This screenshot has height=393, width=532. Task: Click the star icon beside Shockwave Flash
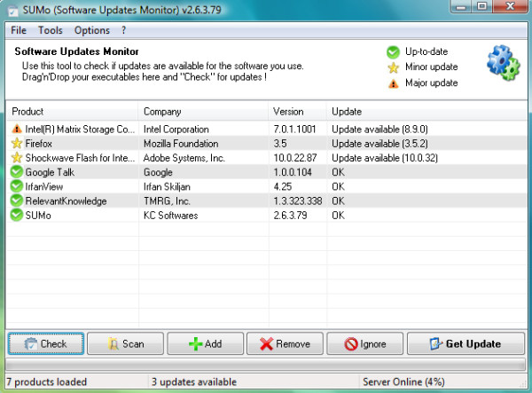17,158
